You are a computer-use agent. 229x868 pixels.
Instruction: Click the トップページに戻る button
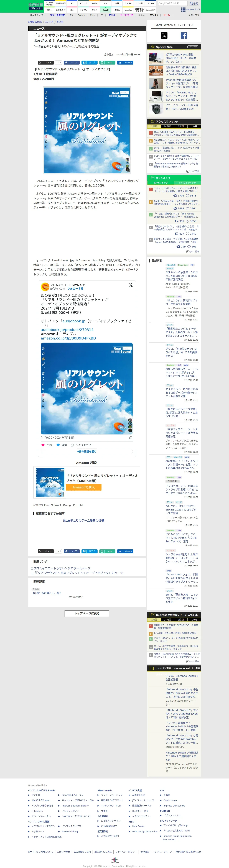87,613
